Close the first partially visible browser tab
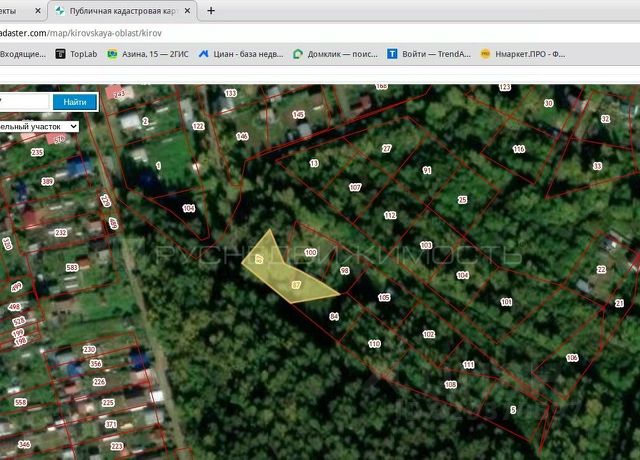The width and height of the screenshot is (640, 460). [x=38, y=11]
